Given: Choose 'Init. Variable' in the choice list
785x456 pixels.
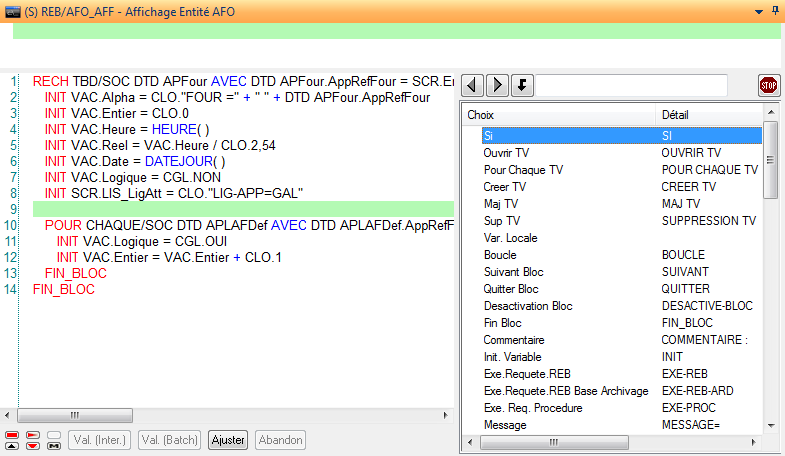Looking at the screenshot, I should (515, 357).
